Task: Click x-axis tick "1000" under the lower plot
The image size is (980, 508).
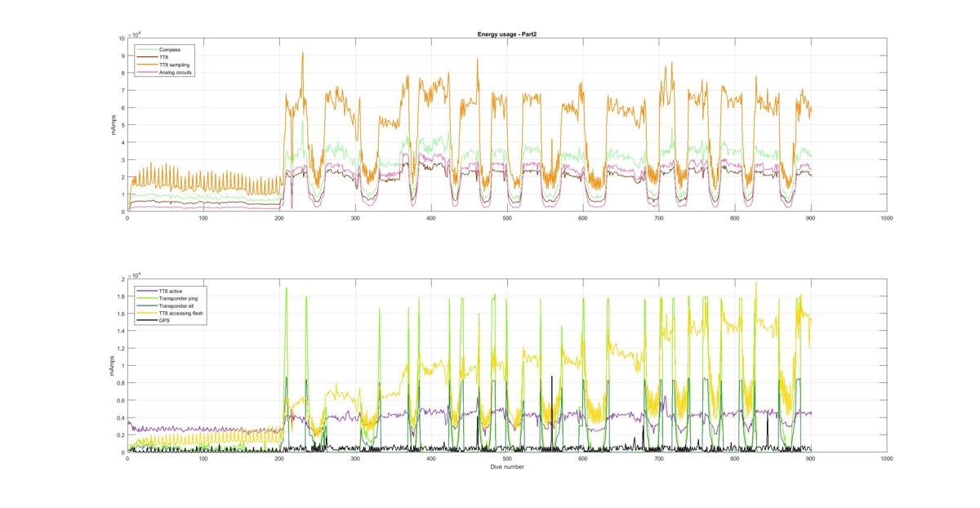Action: point(887,459)
